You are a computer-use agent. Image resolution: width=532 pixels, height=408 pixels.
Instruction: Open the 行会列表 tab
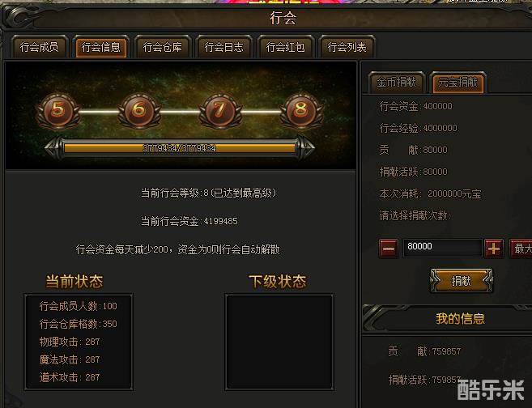coord(347,47)
